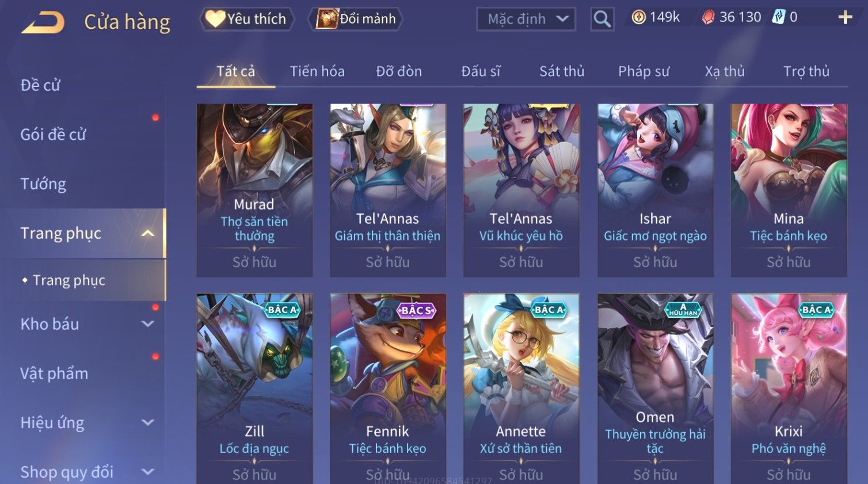Open Yêu thích favorites heart button

point(247,19)
